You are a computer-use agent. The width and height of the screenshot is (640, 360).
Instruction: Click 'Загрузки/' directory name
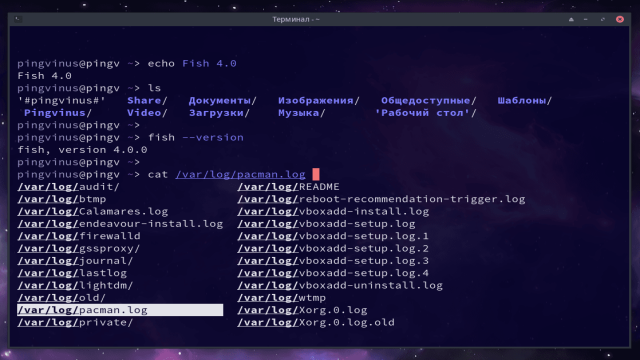coord(219,113)
